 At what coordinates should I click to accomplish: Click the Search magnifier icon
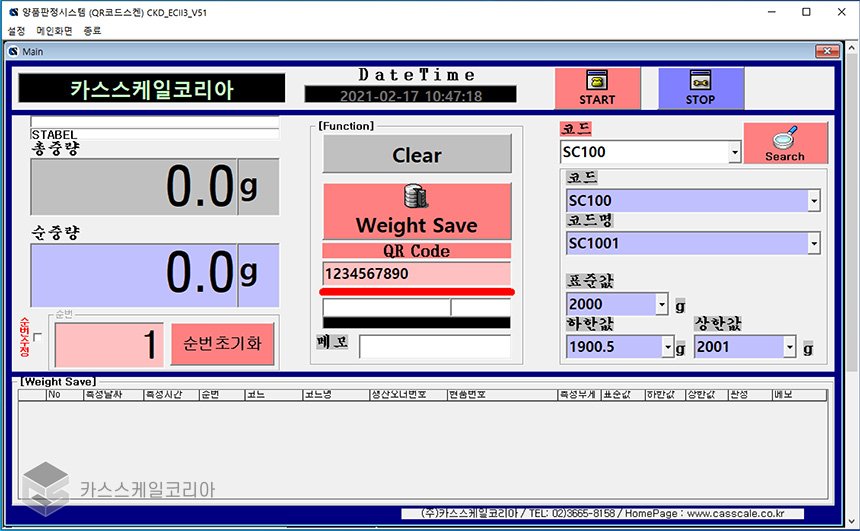(785, 137)
